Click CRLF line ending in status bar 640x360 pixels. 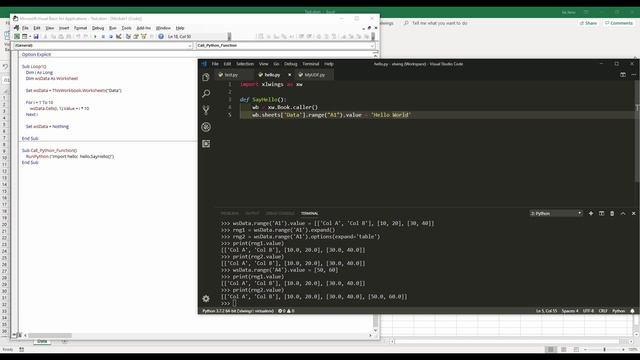point(603,311)
